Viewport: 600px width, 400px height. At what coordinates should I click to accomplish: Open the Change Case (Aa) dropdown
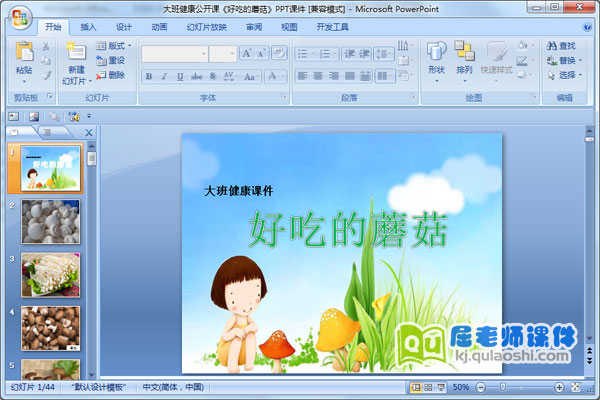pyautogui.click(x=251, y=77)
